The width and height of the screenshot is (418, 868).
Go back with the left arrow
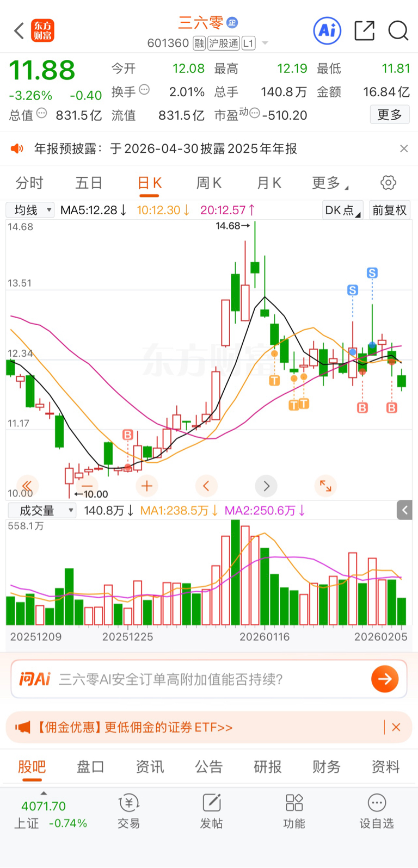click(19, 30)
